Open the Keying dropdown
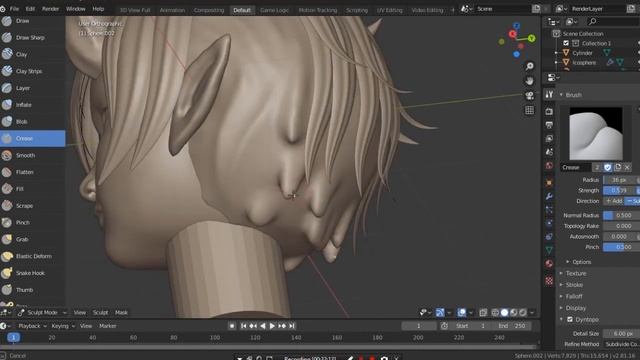The image size is (640, 360). (63, 326)
